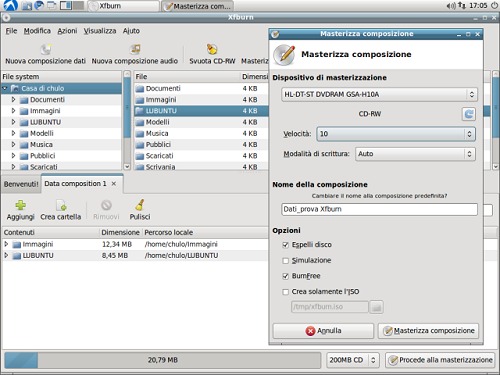Select the Pubblici row in file list

coord(201,145)
